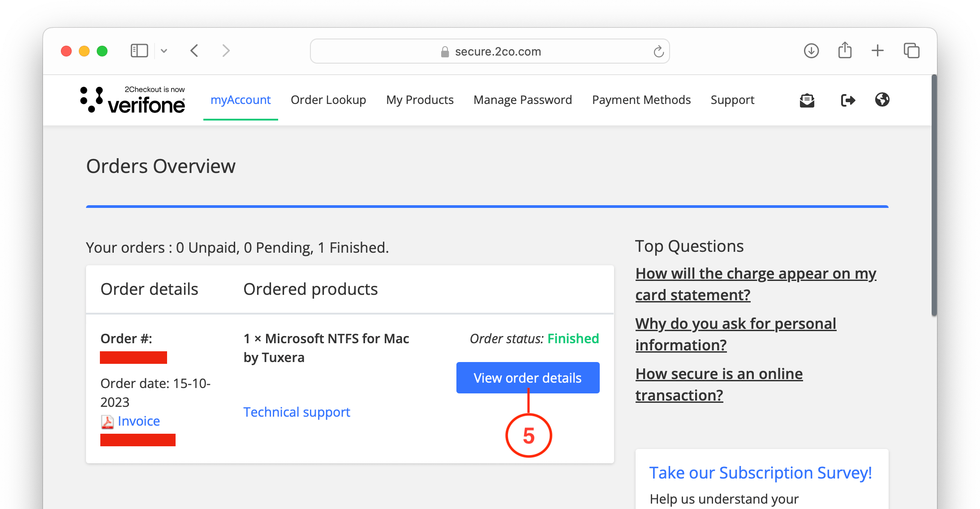Click the green full screen button

tap(102, 51)
